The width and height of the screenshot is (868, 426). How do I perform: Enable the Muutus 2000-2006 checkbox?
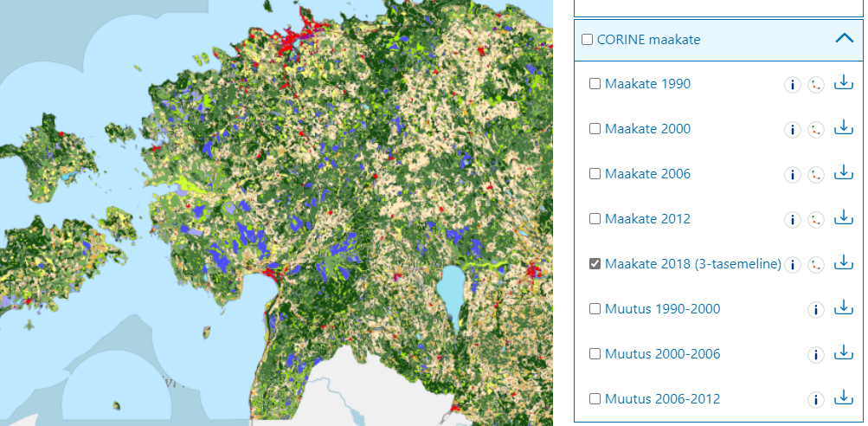click(x=595, y=353)
